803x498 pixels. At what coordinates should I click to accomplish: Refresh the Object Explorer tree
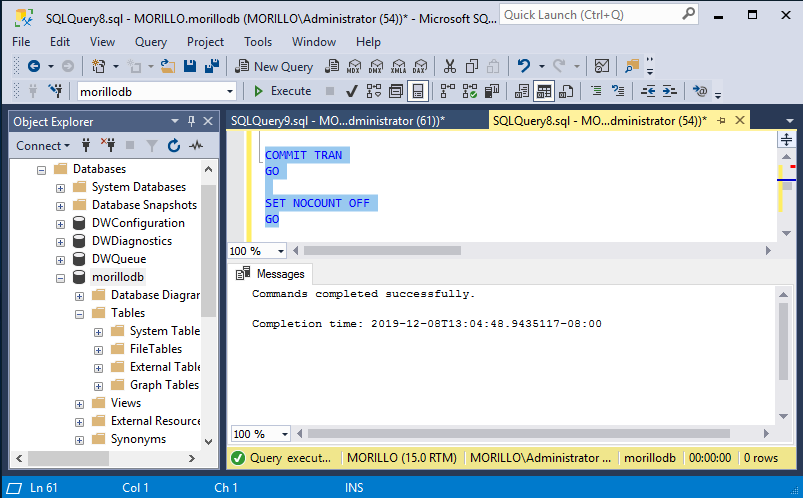(x=174, y=146)
